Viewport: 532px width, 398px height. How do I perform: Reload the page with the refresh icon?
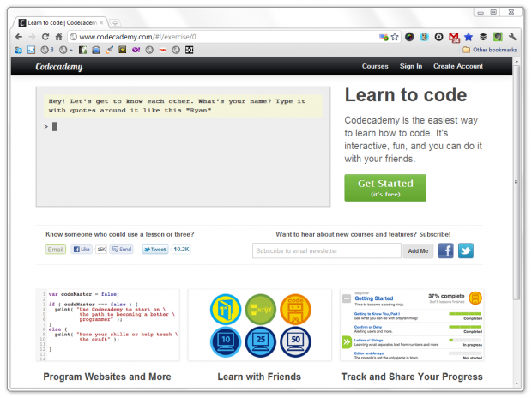tap(45, 37)
